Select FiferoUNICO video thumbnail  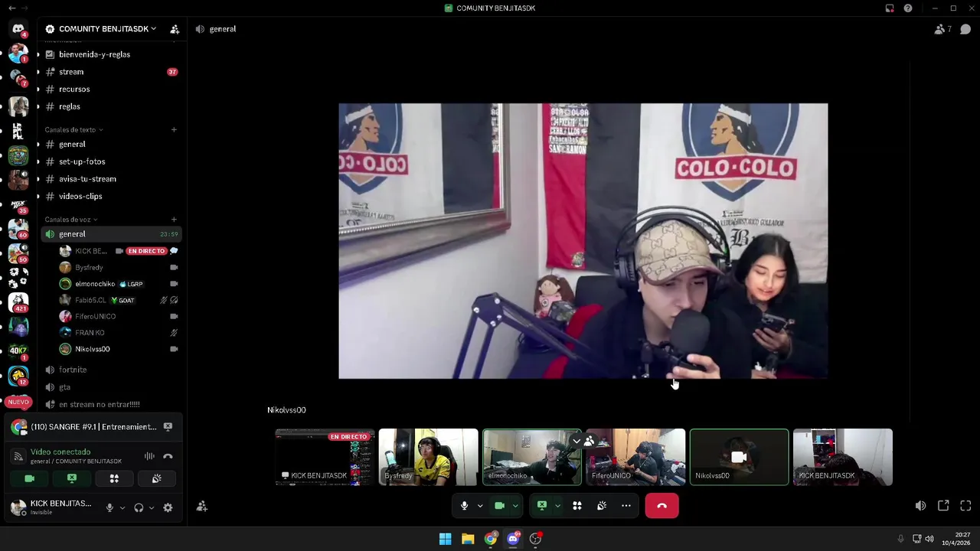pos(635,457)
